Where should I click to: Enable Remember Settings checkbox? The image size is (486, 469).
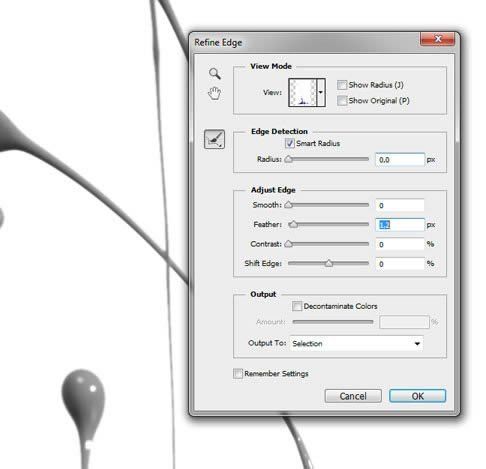tap(238, 373)
